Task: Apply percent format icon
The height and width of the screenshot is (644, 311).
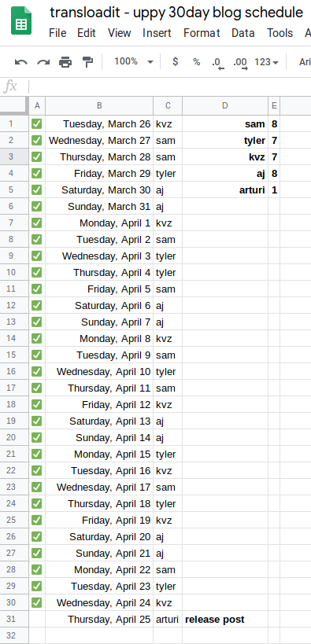Action: pyautogui.click(x=197, y=62)
